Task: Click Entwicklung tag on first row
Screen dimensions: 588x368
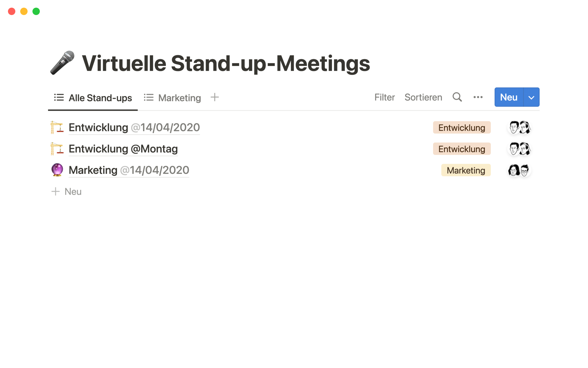Action: tap(462, 128)
